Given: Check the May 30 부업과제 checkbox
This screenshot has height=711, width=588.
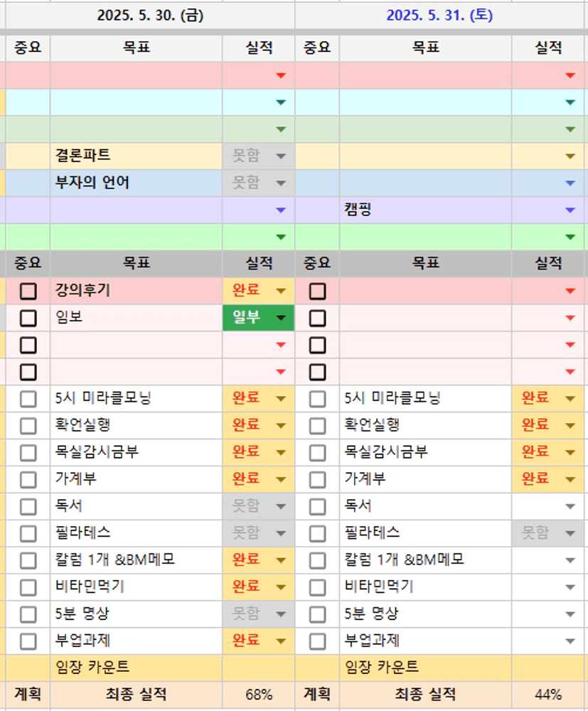Looking at the screenshot, I should click(28, 641).
